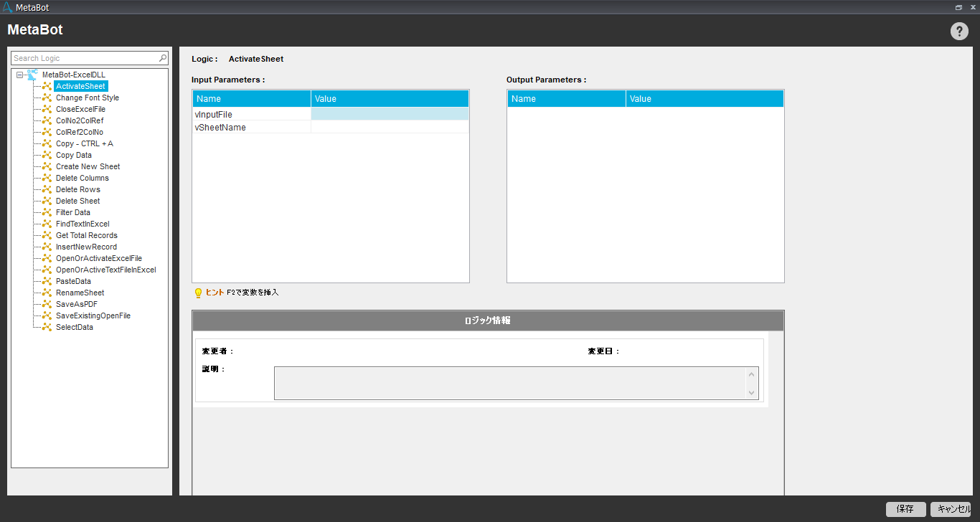
Task: Click the Filter Data logic icon
Action: tap(47, 212)
